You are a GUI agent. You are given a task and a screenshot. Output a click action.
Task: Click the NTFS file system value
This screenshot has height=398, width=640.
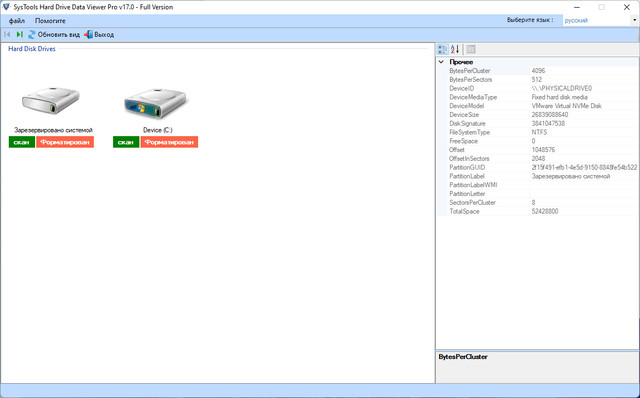[x=539, y=132]
